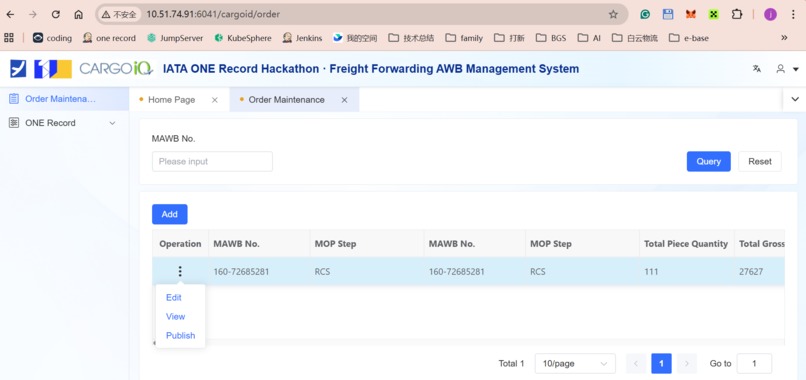Open row operations three-dot icon

pyautogui.click(x=180, y=272)
